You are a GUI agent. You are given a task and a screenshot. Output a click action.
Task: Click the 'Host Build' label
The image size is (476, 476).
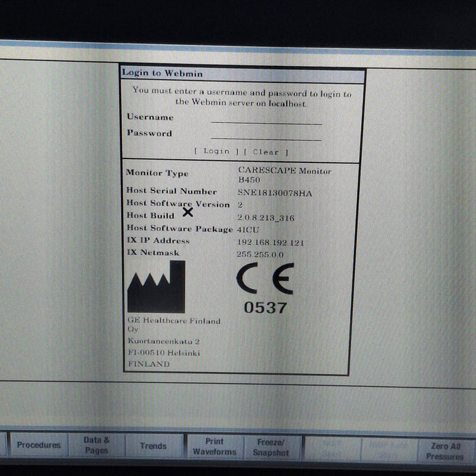[150, 216]
